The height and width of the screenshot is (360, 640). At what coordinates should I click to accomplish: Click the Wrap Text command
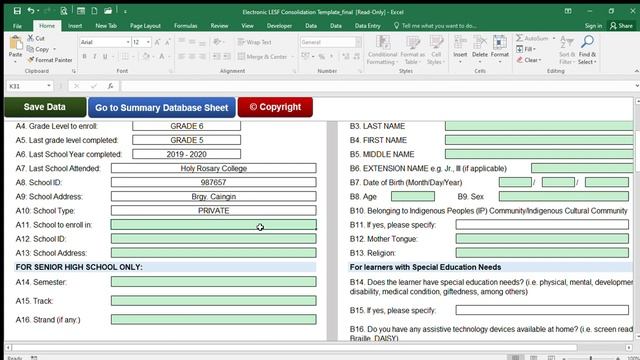254,42
